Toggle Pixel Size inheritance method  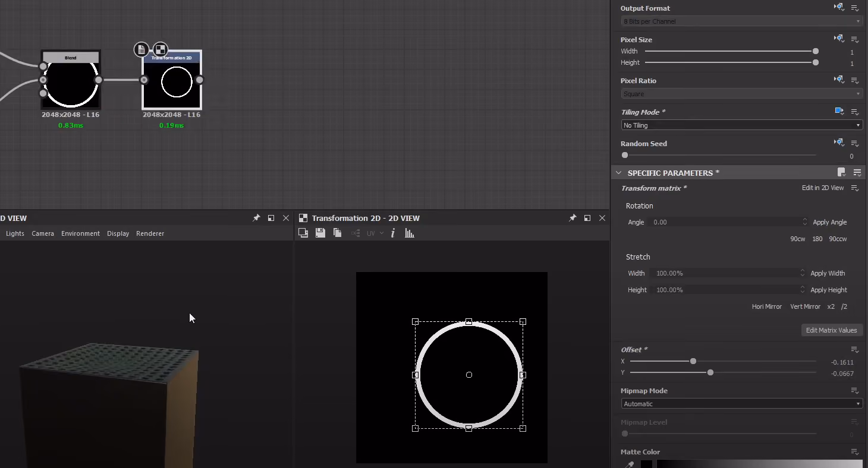click(839, 39)
